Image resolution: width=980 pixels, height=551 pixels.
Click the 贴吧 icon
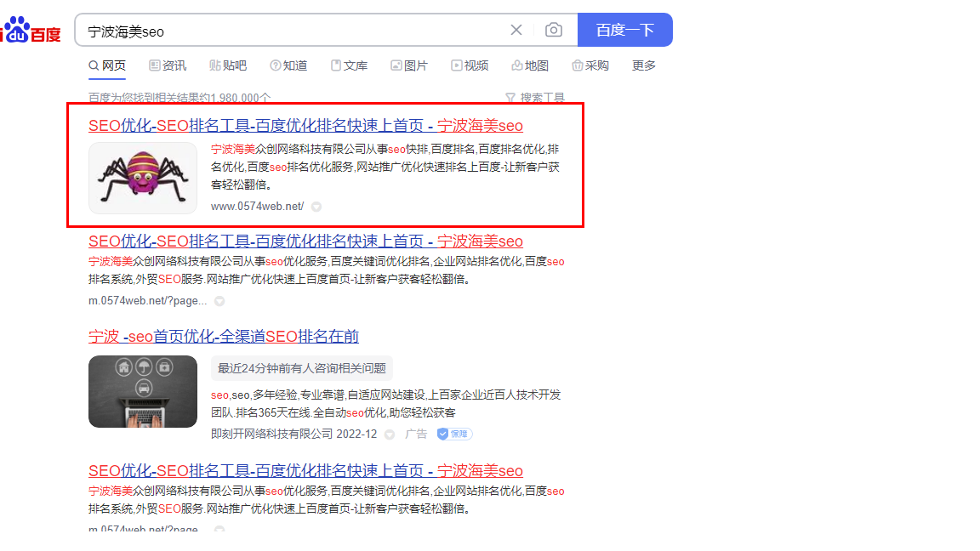click(x=217, y=65)
